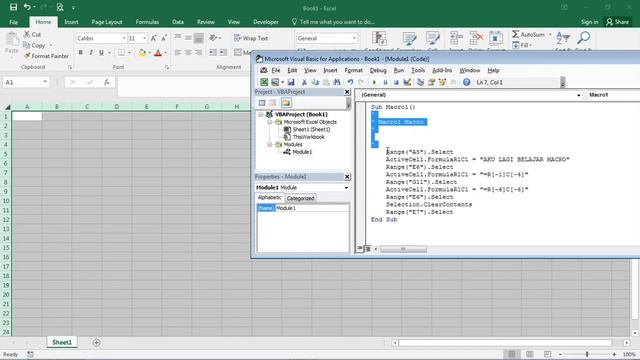Click the Cut scissors icon in VBA toolbar
640x360 pixels.
click(x=304, y=82)
